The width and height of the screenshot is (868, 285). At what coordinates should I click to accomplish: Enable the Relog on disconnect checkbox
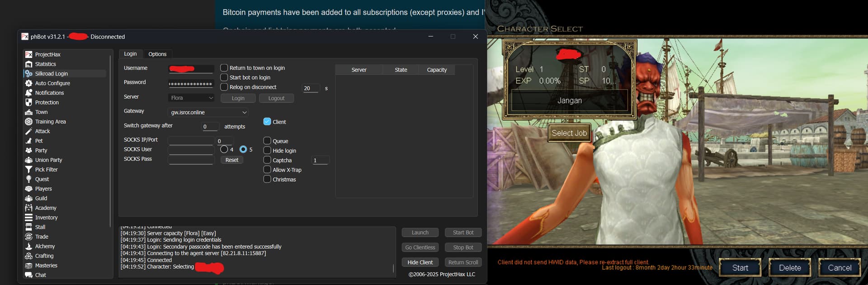(224, 87)
